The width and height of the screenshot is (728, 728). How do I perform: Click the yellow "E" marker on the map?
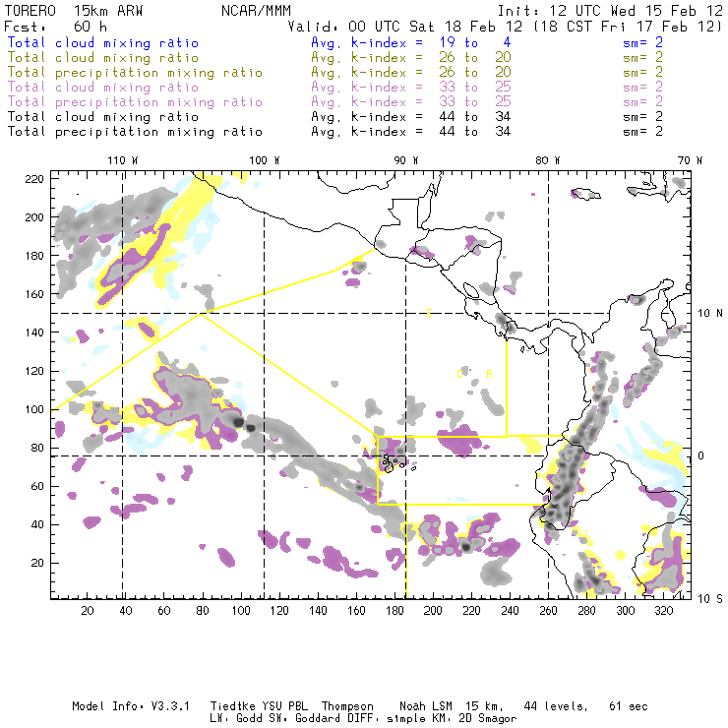[x=429, y=314]
